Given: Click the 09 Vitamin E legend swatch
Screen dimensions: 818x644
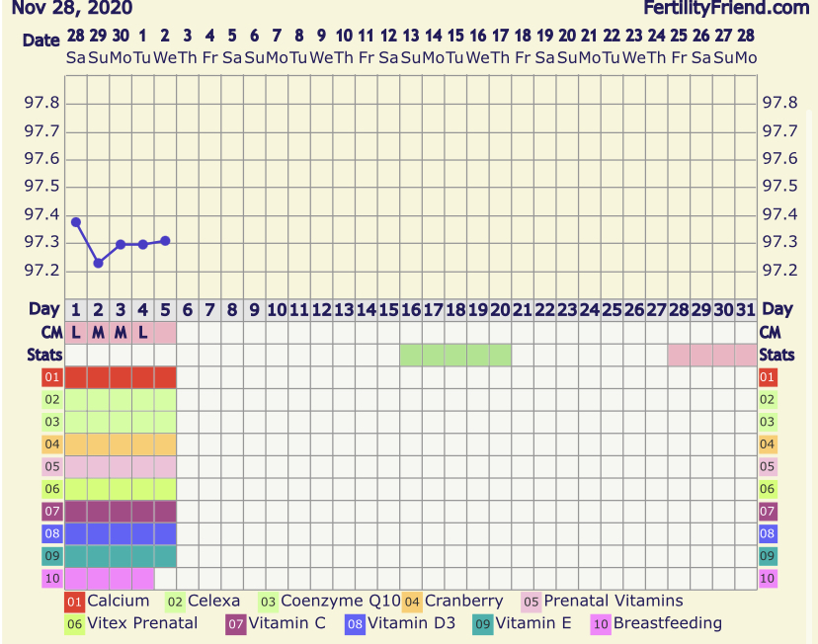Looking at the screenshot, I should (482, 624).
